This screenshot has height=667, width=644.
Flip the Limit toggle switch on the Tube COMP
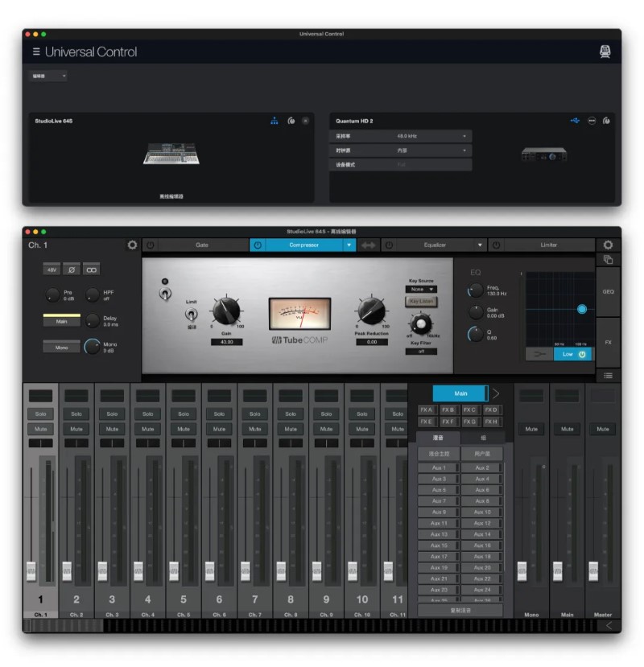tap(191, 315)
